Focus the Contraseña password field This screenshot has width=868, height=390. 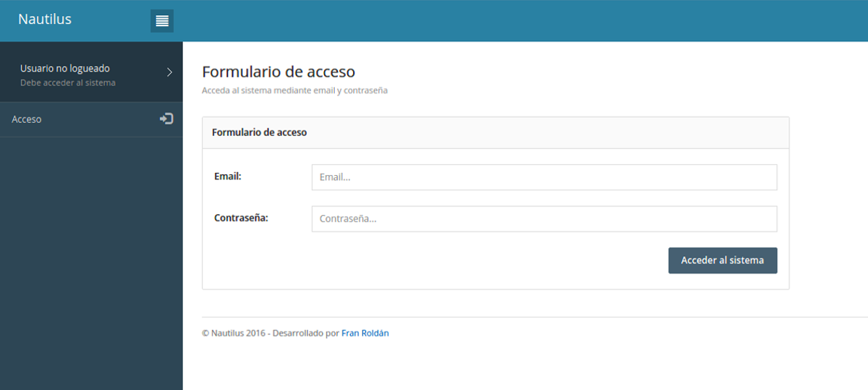(544, 219)
